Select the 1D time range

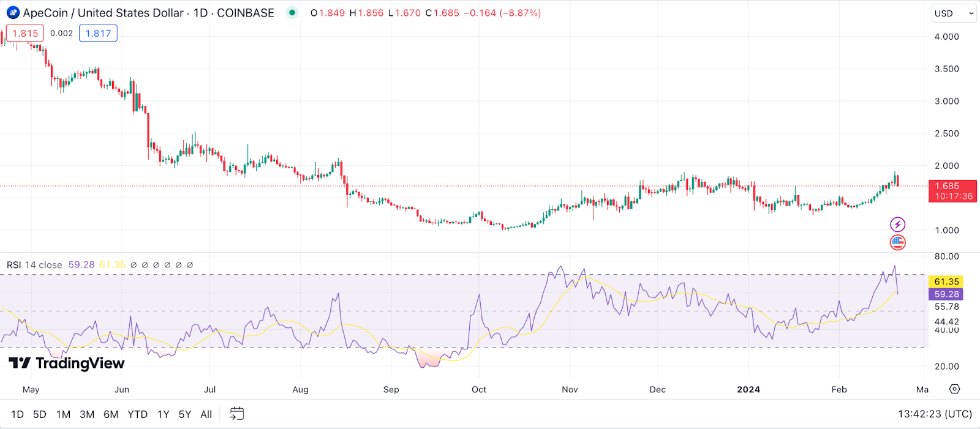pos(17,414)
